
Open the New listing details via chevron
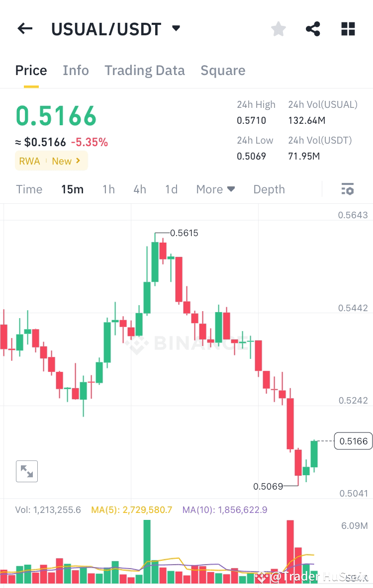tap(78, 161)
